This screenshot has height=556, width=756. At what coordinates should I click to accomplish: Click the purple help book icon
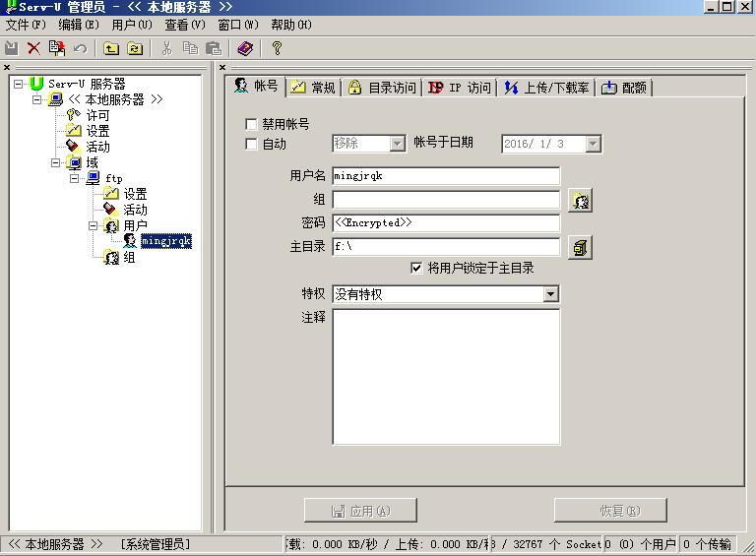(x=245, y=48)
